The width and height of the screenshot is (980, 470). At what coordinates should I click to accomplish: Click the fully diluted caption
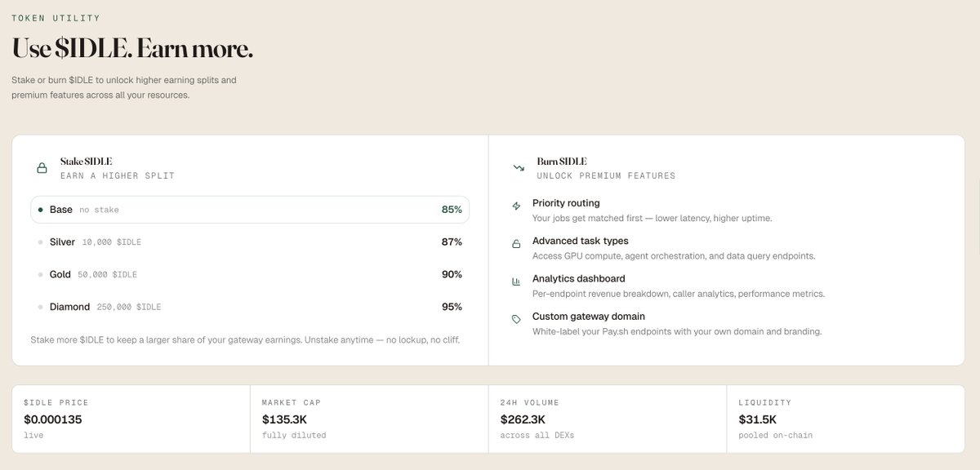pos(294,436)
